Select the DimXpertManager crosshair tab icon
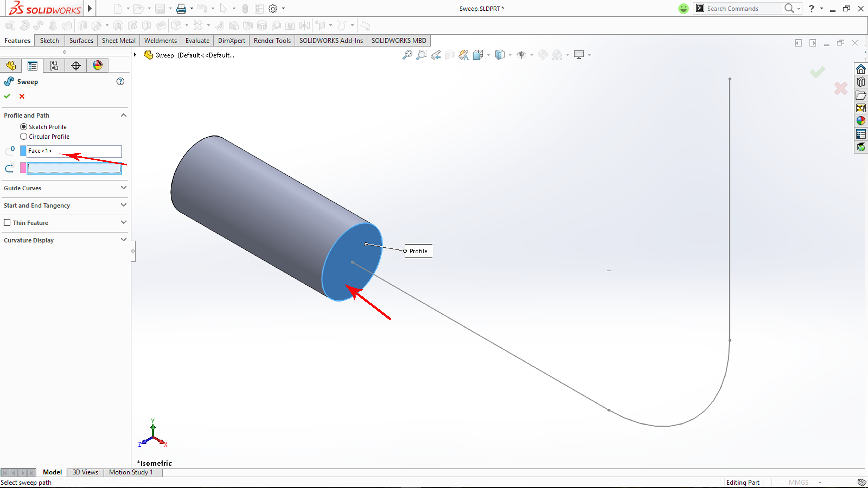The image size is (868, 488). [x=76, y=65]
